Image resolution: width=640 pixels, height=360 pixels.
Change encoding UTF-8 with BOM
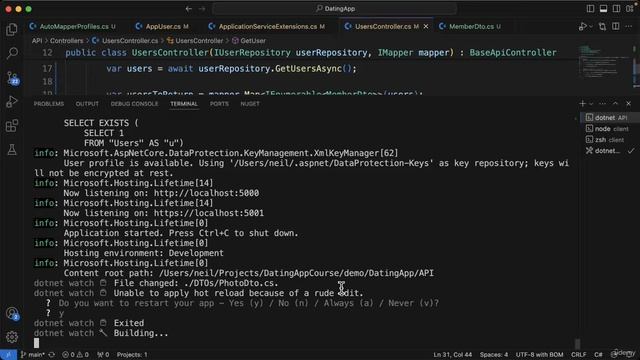click(539, 355)
